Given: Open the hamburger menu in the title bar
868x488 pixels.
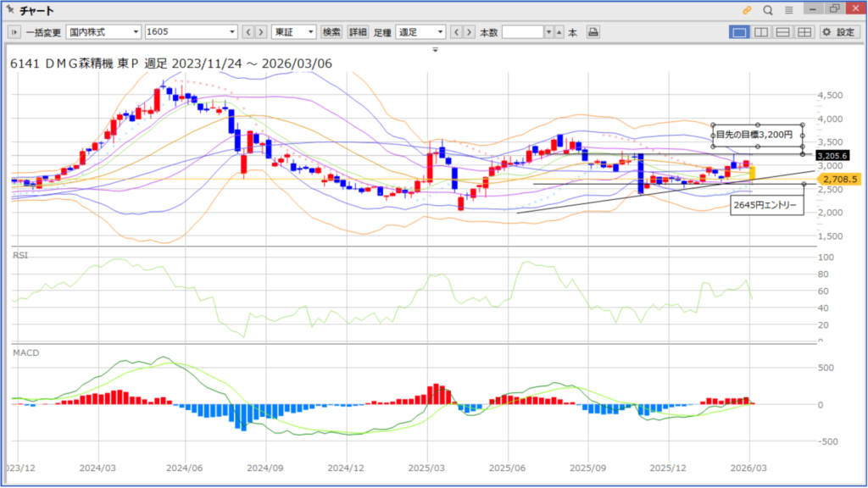Looking at the screenshot, I should coord(789,10).
